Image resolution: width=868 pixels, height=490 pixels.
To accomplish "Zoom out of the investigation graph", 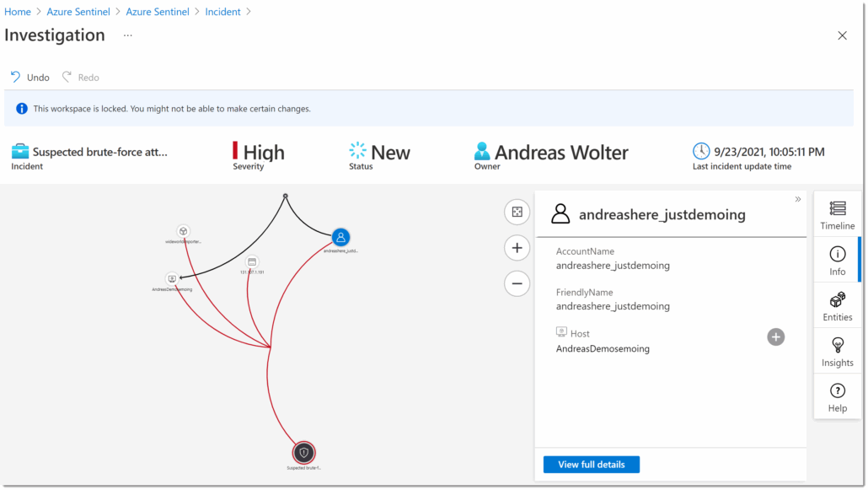I will (517, 283).
